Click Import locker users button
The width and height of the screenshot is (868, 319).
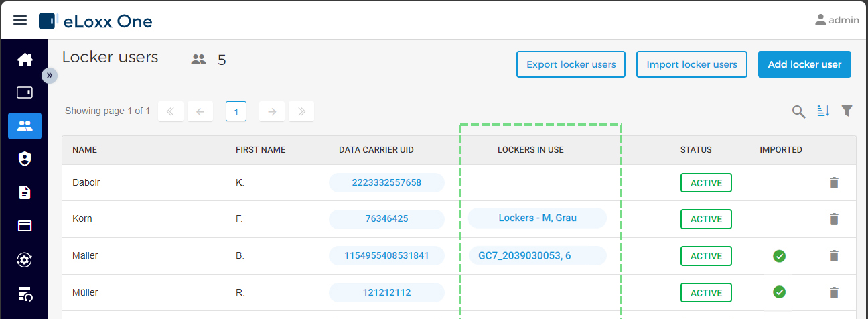(691, 64)
